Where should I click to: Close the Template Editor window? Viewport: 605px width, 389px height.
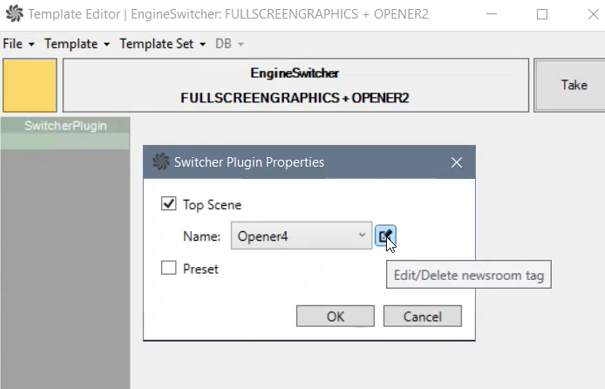point(593,14)
